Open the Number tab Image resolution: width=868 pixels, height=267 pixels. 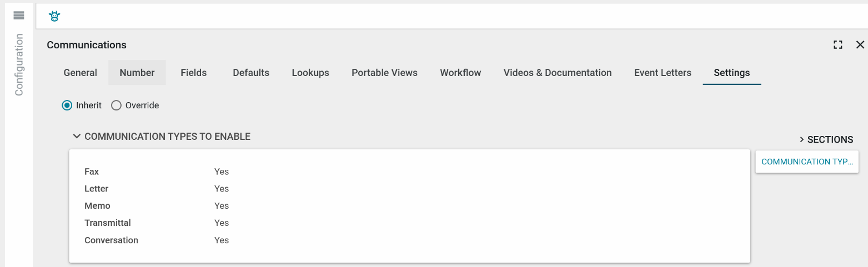(137, 73)
